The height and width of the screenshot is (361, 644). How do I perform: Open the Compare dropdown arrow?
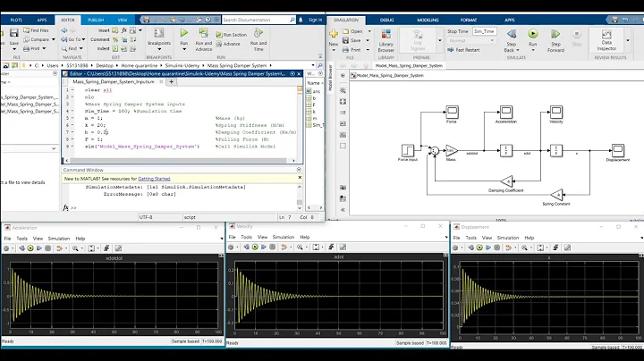click(x=54, y=39)
